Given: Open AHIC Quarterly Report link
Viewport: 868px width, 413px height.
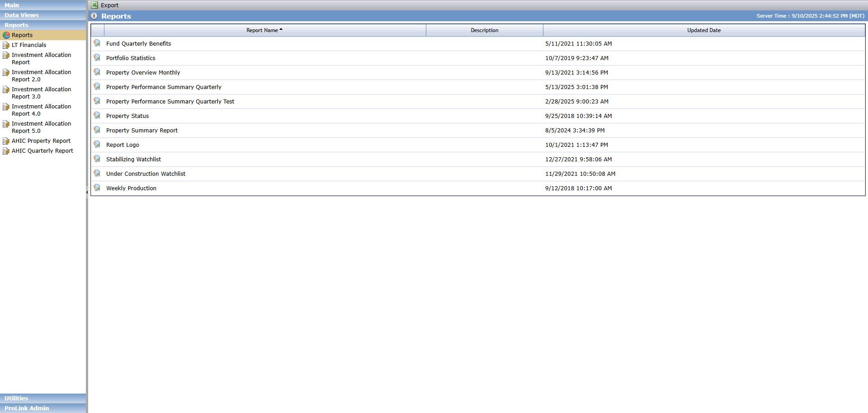Looking at the screenshot, I should tap(42, 151).
